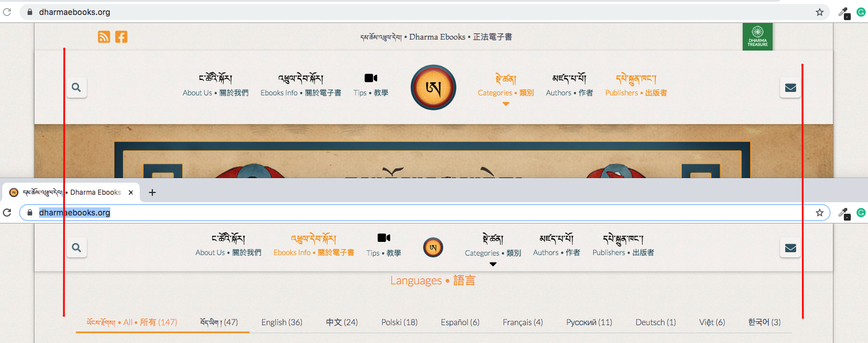The height and width of the screenshot is (343, 868).
Task: Click Grammarly extension icon in lower toolbar
Action: pos(861,213)
